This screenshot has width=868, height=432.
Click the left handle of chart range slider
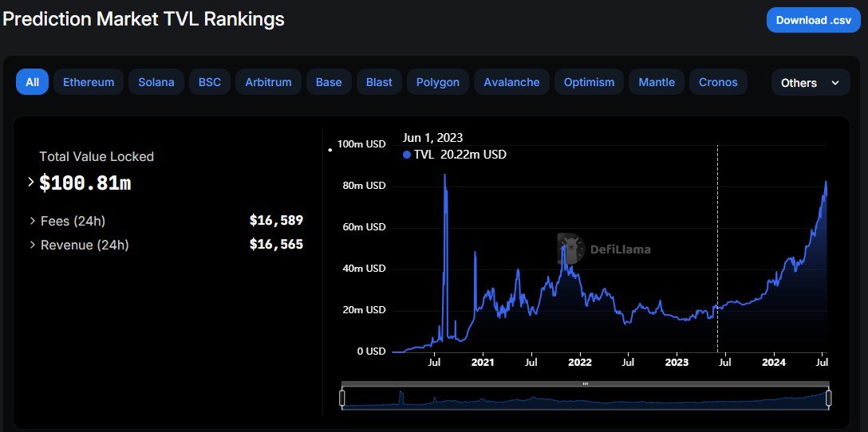click(x=342, y=399)
